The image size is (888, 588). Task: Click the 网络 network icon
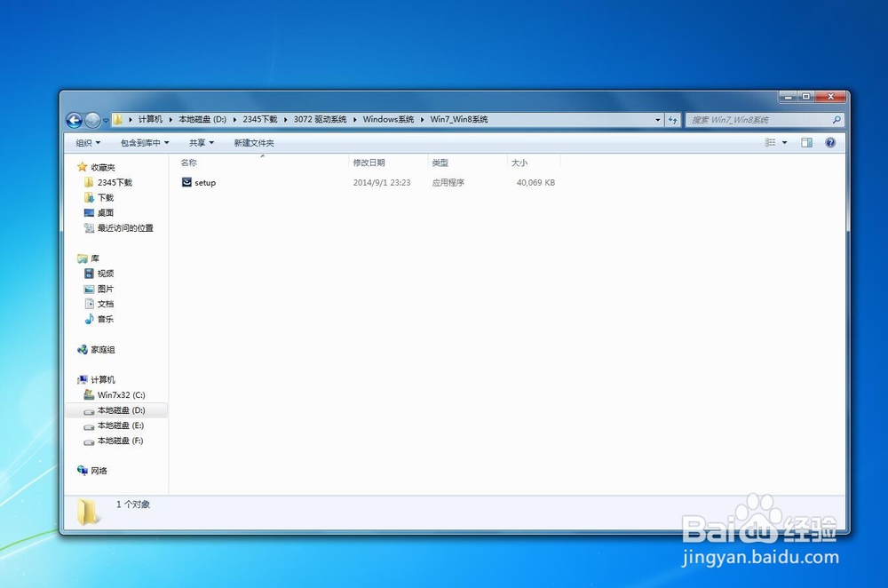pos(82,470)
